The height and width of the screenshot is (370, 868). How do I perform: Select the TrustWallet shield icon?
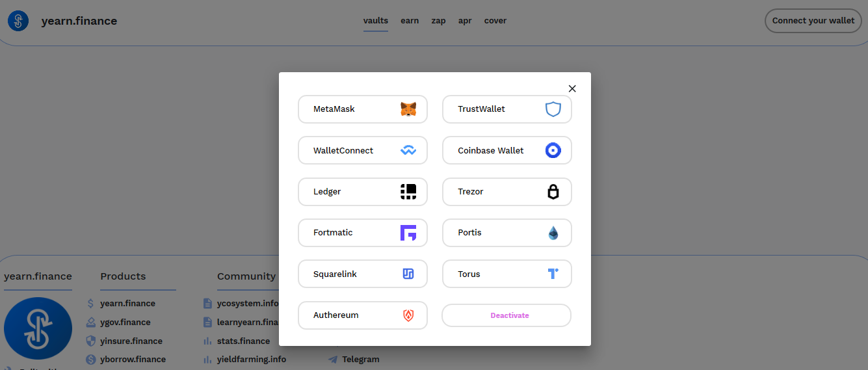pyautogui.click(x=553, y=109)
